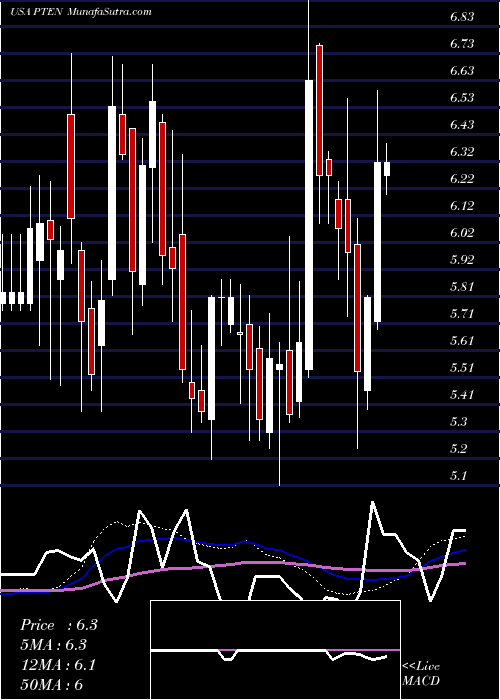Click the last small white candle near 6.32

click(387, 169)
